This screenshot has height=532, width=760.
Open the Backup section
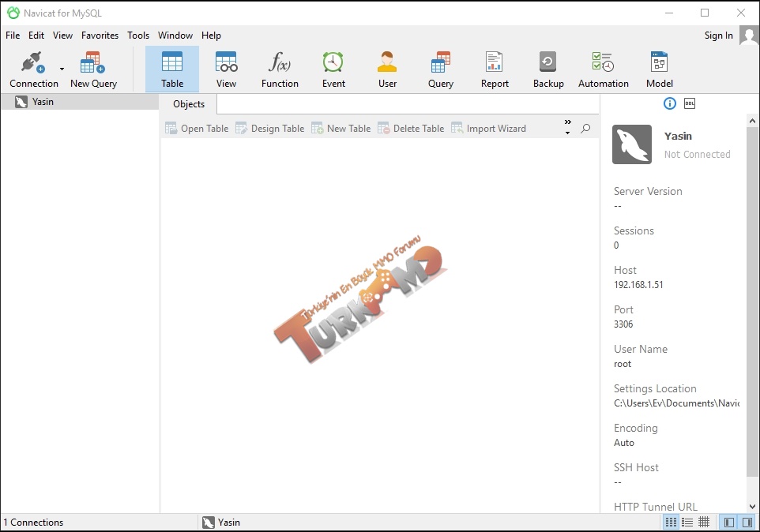548,70
